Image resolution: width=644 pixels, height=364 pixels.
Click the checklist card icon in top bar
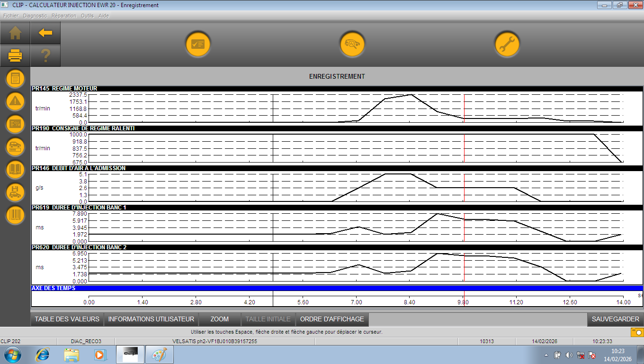[x=197, y=45]
